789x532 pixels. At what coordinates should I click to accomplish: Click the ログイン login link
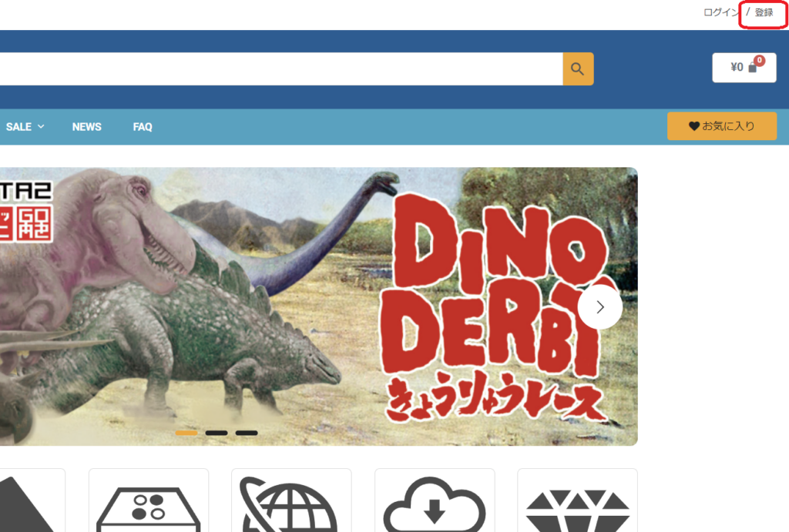point(721,12)
